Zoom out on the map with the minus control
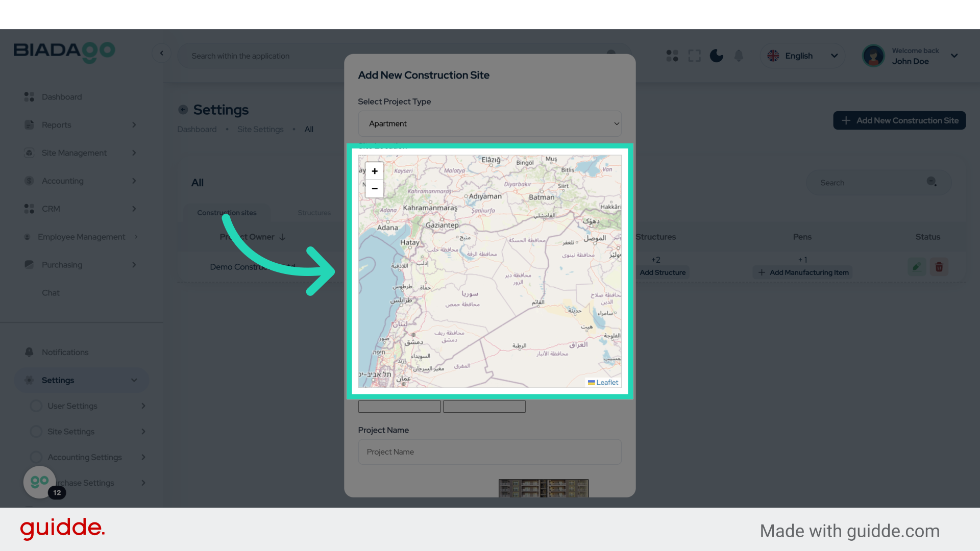Screen dimensions: 980x551 374,189
